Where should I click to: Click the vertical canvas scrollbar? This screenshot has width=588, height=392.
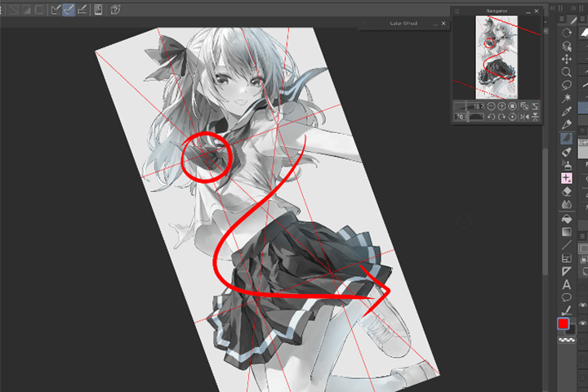pyautogui.click(x=546, y=212)
